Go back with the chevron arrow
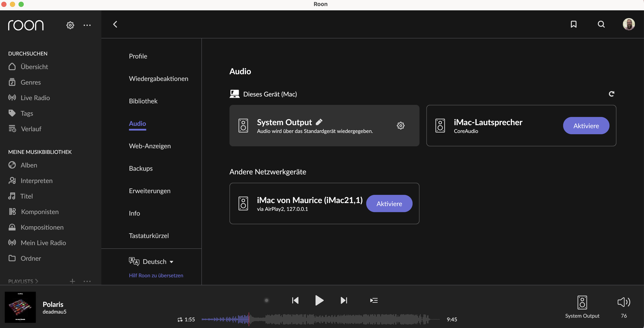Viewport: 644px width, 328px height. (x=115, y=24)
